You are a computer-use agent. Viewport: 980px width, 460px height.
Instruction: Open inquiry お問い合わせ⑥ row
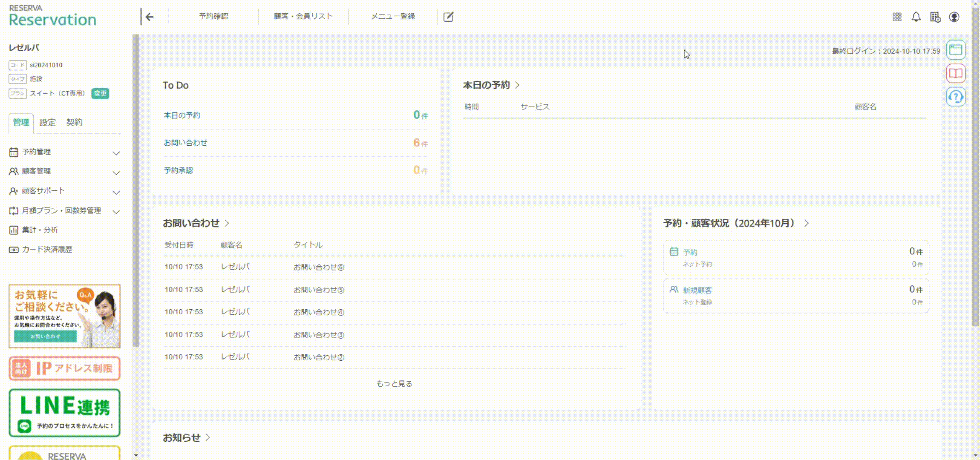[x=394, y=267]
